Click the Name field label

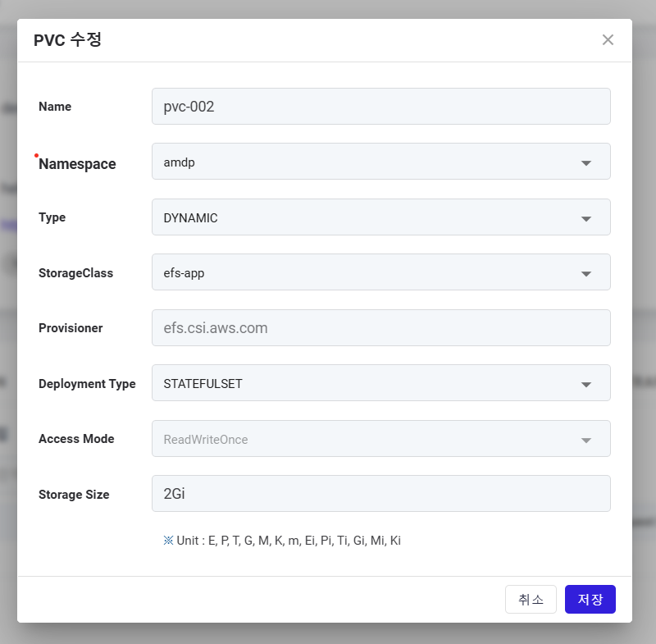click(55, 107)
